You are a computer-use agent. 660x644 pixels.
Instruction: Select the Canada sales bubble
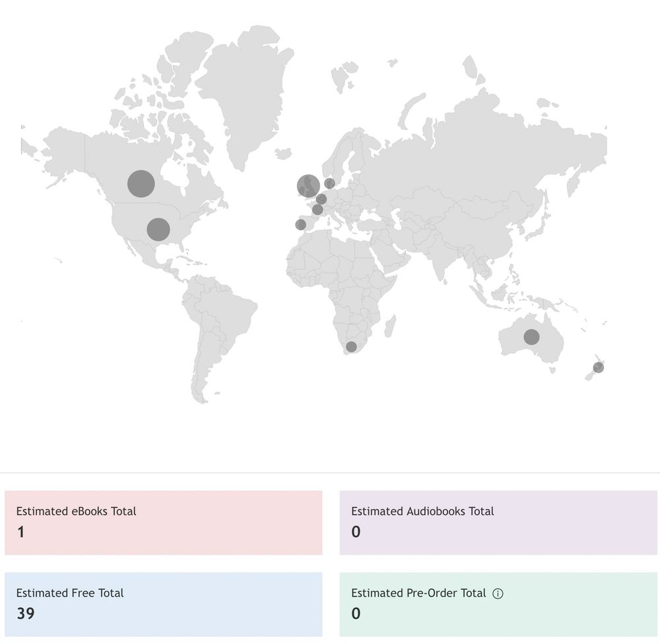[141, 183]
